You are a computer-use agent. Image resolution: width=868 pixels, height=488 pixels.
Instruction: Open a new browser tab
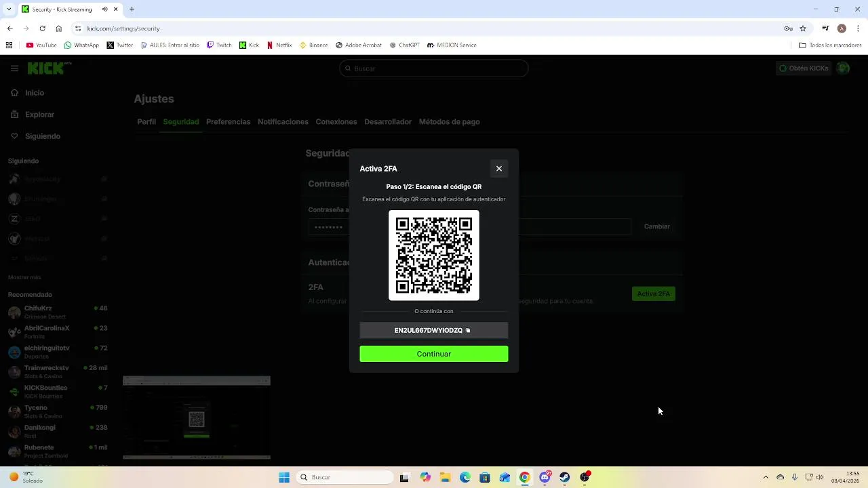(x=132, y=9)
